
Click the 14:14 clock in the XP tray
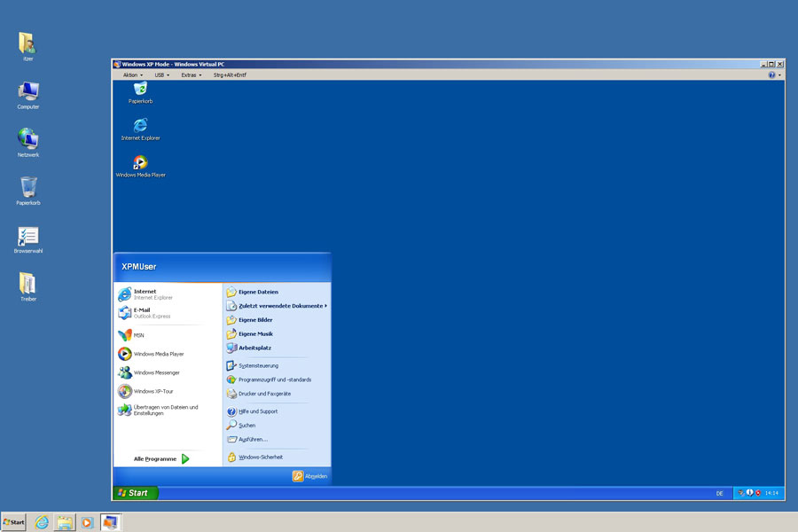(771, 493)
